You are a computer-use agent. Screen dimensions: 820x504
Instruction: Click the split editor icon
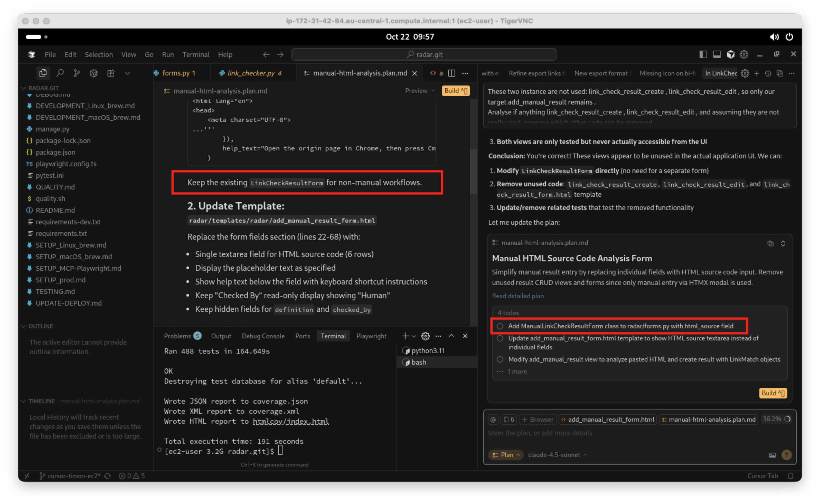[451, 73]
